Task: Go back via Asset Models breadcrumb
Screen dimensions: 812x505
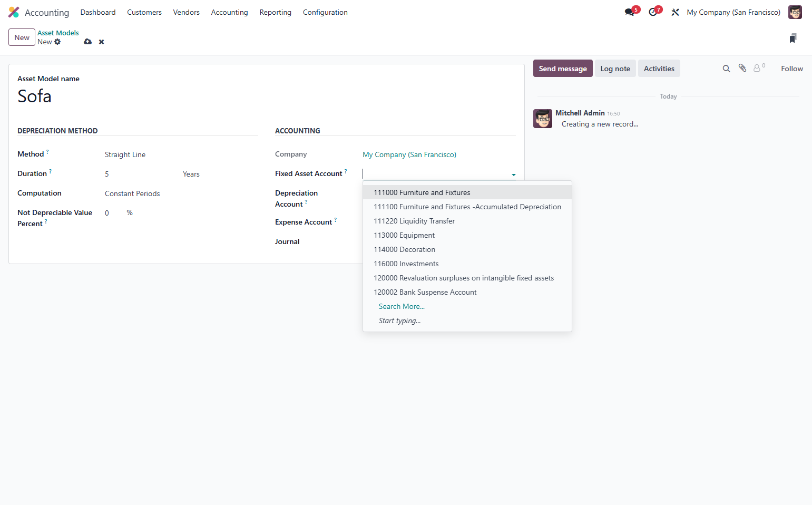Action: pos(58,33)
